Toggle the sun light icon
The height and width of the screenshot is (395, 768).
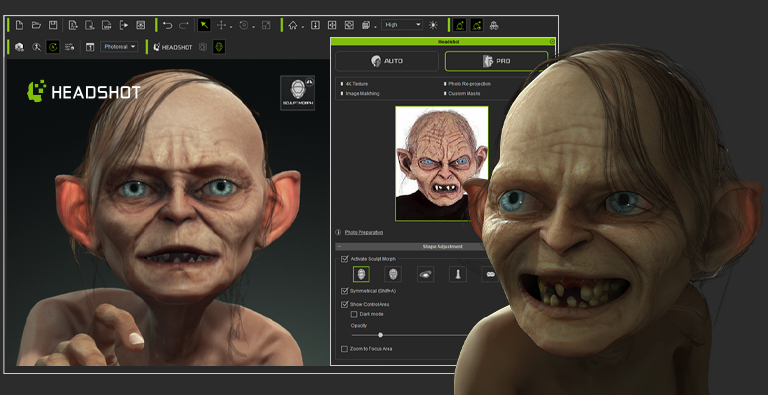click(433, 25)
